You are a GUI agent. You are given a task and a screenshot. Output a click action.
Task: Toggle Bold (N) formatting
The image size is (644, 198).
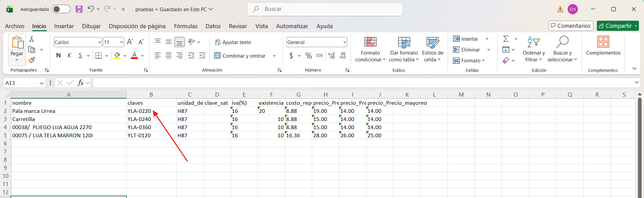click(x=58, y=55)
